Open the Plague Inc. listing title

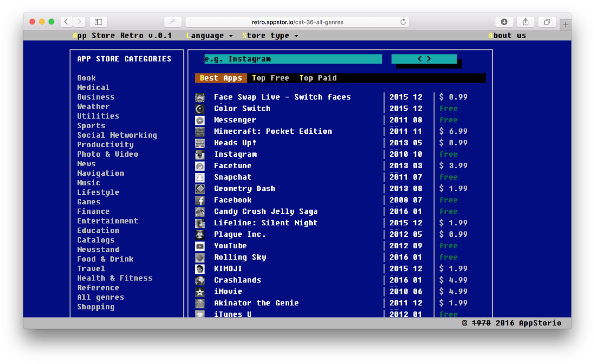coord(240,234)
